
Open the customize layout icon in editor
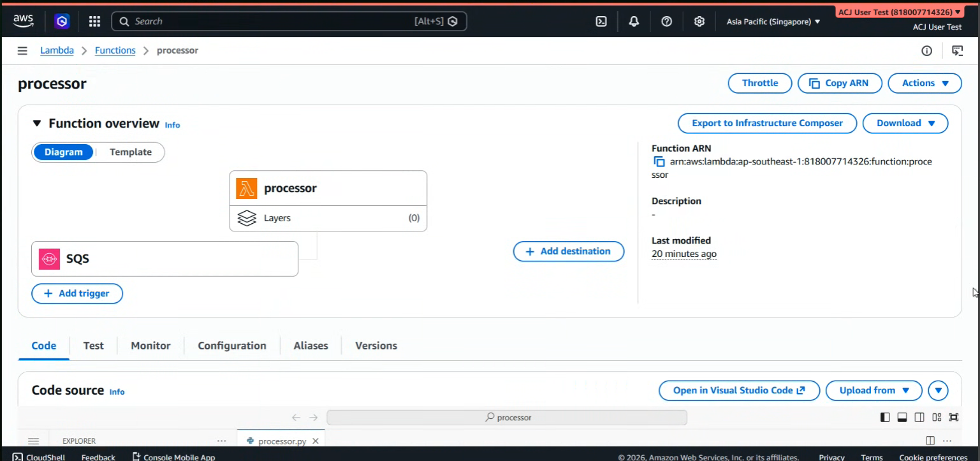coord(937,418)
